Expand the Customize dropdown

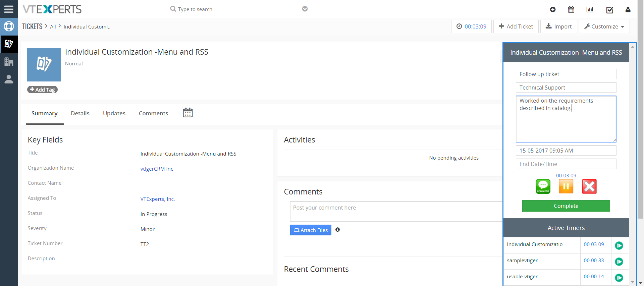[x=604, y=26]
